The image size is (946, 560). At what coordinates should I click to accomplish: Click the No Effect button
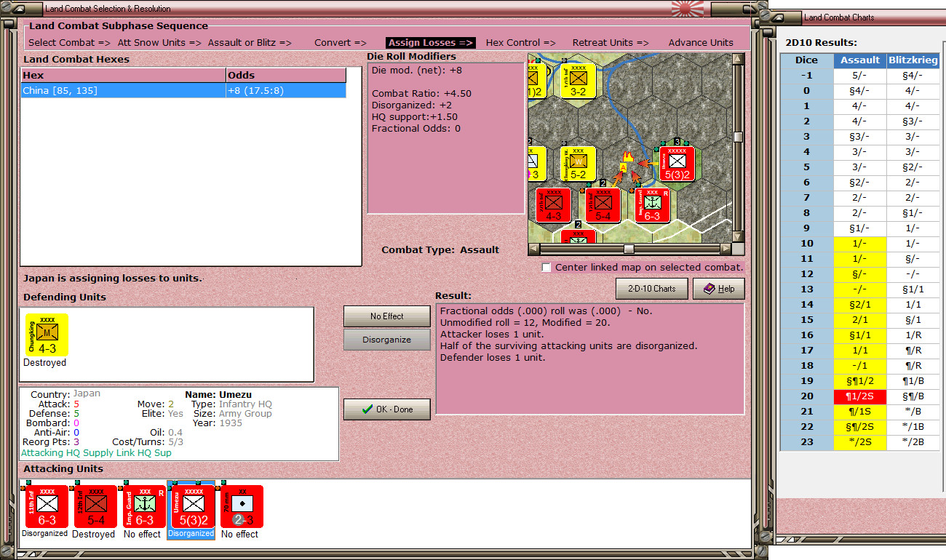[387, 316]
